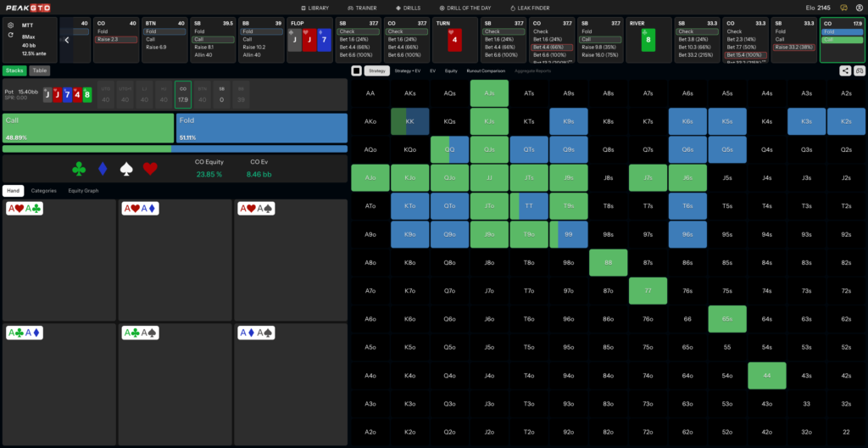Image resolution: width=868 pixels, height=448 pixels.
Task: Click the CO Ev 8.46 bb value
Action: pyautogui.click(x=259, y=174)
